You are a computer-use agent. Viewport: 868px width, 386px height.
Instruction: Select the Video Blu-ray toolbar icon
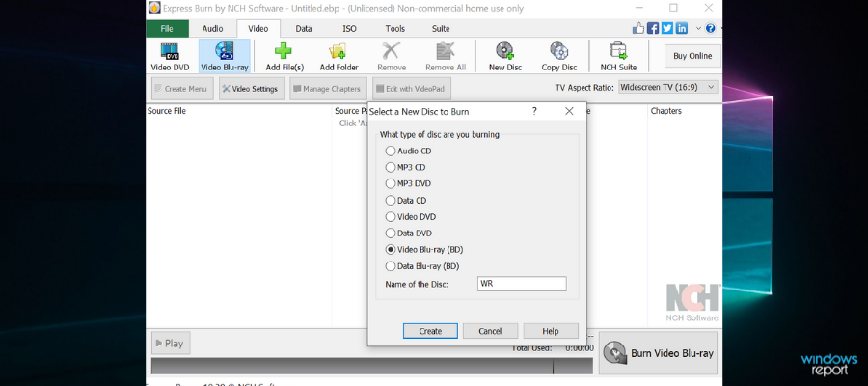[224, 56]
